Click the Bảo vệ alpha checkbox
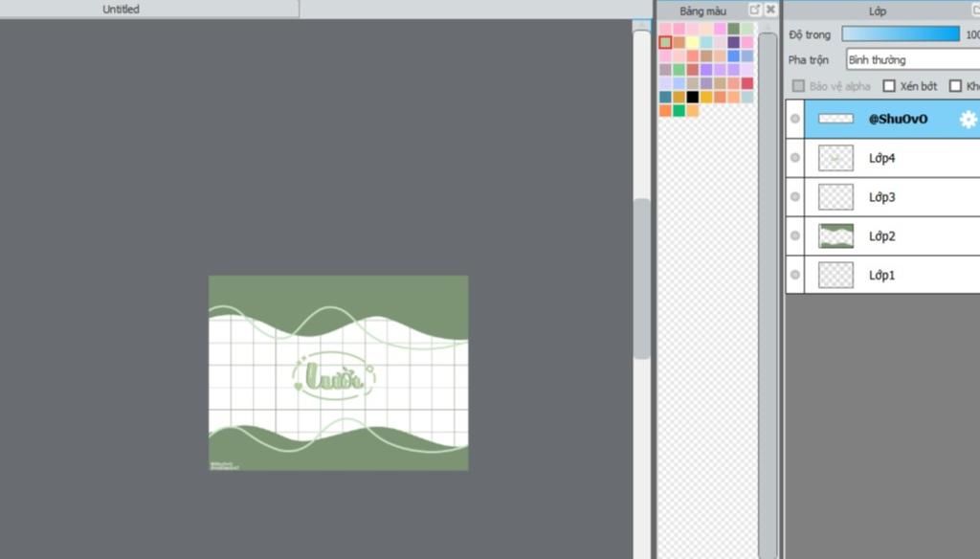The image size is (980, 559). pos(798,85)
